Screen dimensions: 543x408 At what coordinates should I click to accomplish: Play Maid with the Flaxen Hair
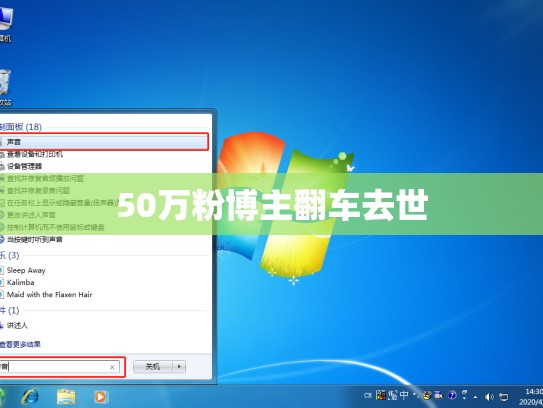tap(50, 294)
